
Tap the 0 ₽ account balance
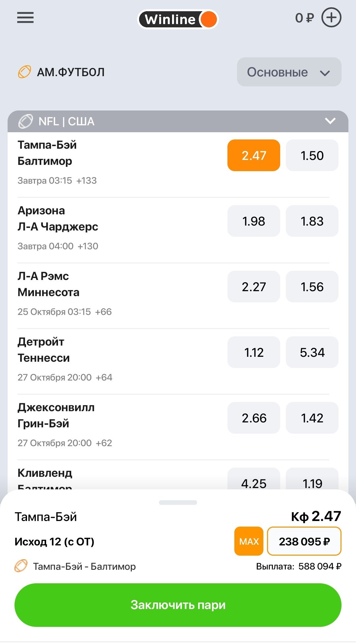pyautogui.click(x=304, y=18)
